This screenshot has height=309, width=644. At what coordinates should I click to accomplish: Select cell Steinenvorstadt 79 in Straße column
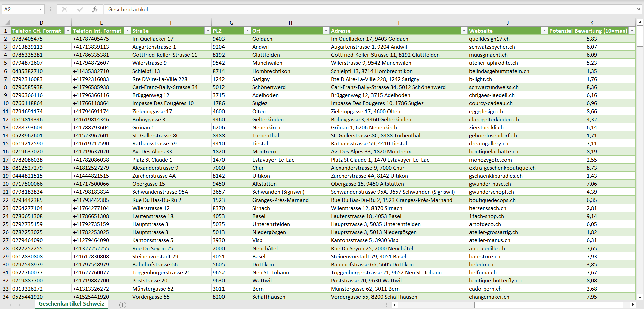click(171, 256)
